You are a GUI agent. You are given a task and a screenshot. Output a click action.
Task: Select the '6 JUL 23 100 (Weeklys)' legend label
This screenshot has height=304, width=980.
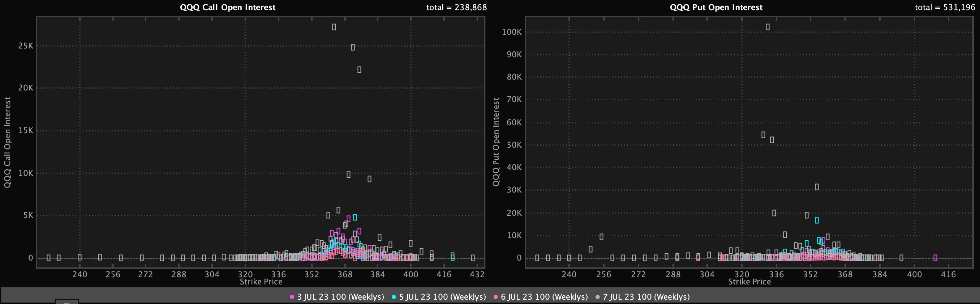point(545,297)
